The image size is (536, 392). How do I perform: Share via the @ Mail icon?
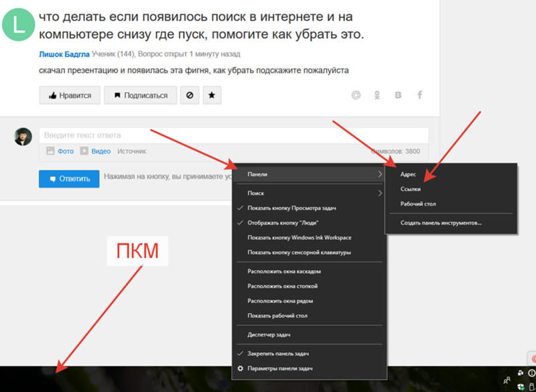356,95
